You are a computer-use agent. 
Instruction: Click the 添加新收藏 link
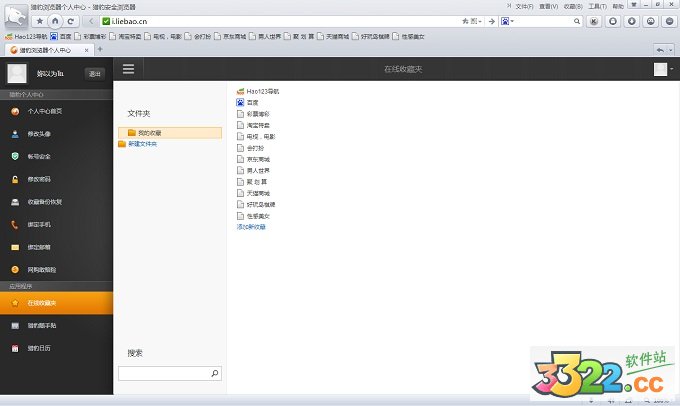pyautogui.click(x=251, y=227)
